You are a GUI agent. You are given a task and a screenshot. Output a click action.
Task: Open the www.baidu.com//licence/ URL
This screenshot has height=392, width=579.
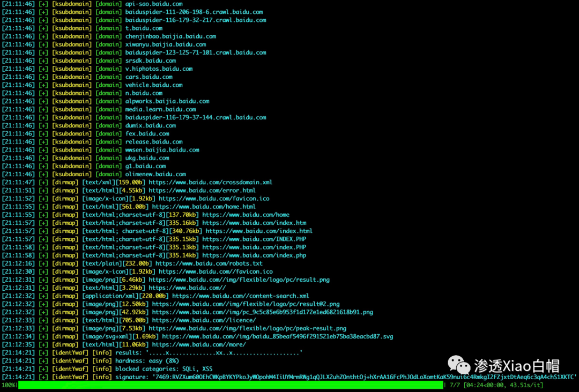coord(204,320)
